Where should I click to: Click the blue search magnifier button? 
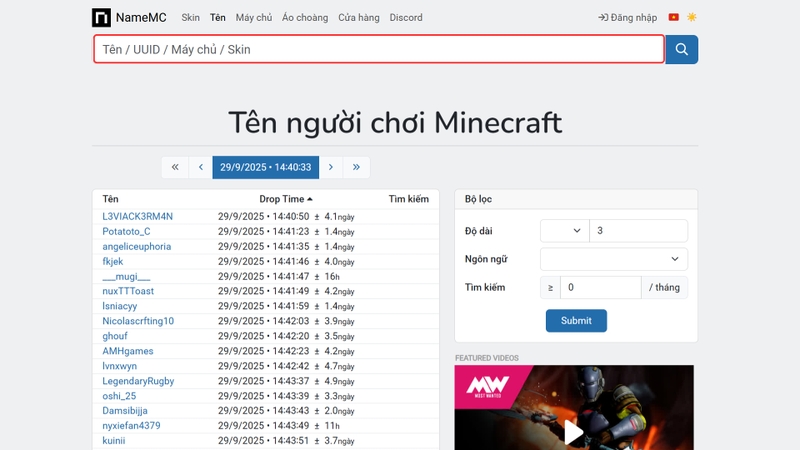click(682, 49)
